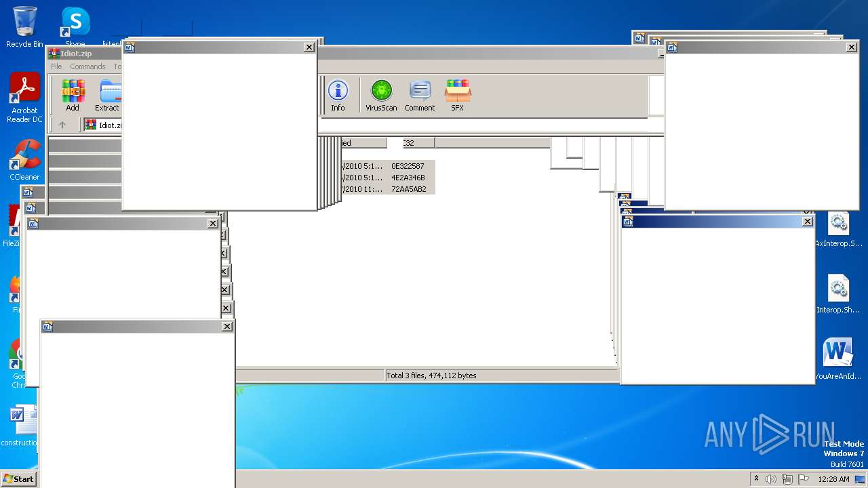Screen dimensions: 868x488
Task: Open the Info toolbar icon
Action: pyautogui.click(x=338, y=95)
